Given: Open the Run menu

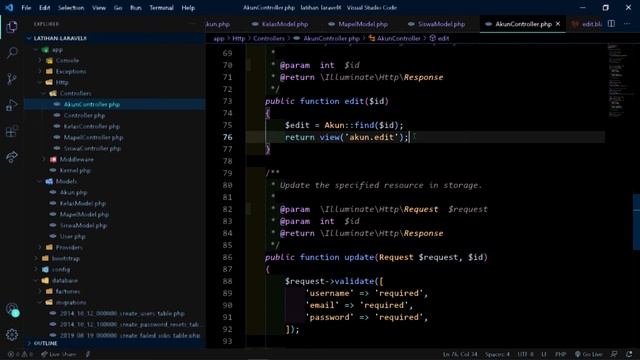Looking at the screenshot, I should [136, 7].
